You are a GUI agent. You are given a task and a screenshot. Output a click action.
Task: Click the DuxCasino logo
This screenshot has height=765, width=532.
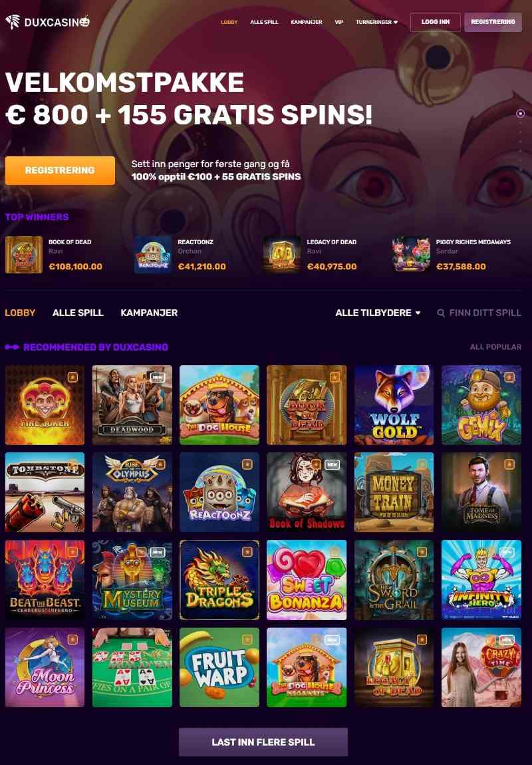pyautogui.click(x=48, y=22)
